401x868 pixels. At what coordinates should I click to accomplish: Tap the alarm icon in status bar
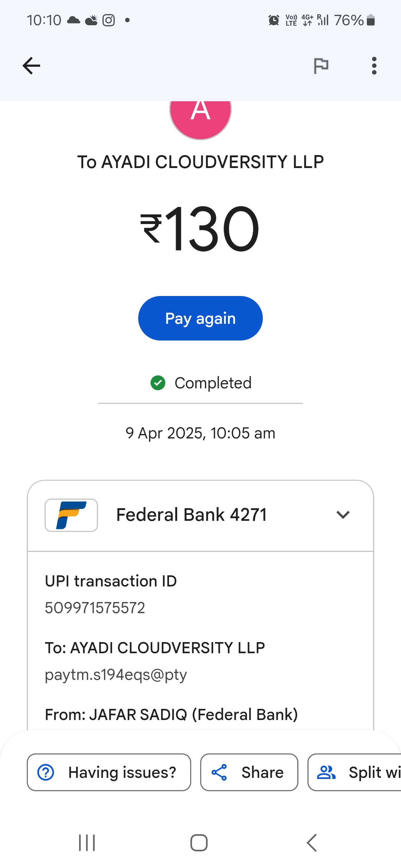coord(274,20)
